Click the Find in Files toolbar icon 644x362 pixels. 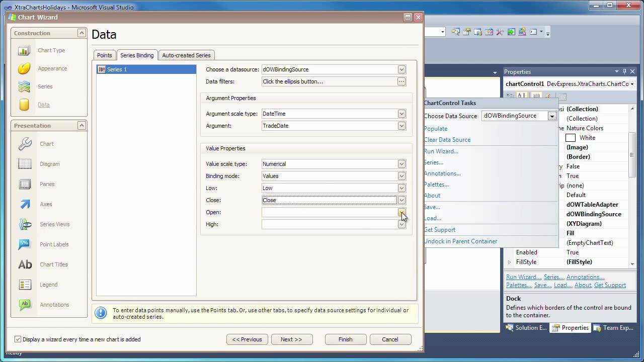point(456,32)
